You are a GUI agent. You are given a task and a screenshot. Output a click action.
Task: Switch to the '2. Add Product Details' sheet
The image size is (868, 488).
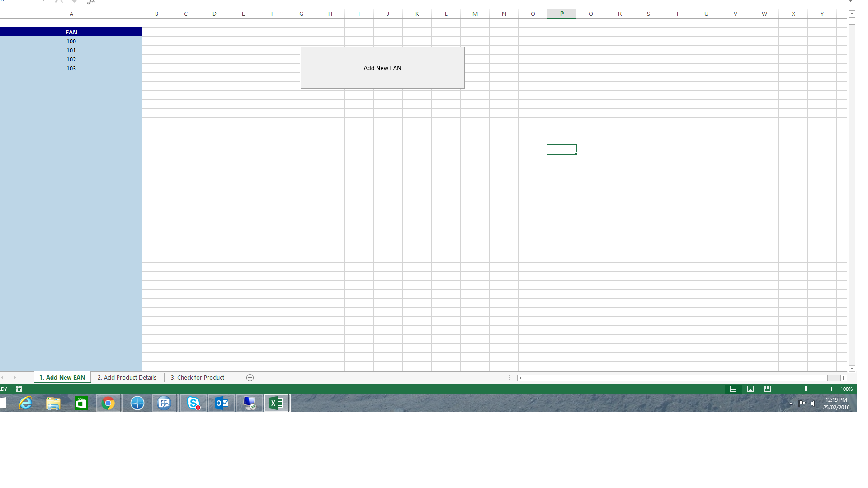coord(127,377)
